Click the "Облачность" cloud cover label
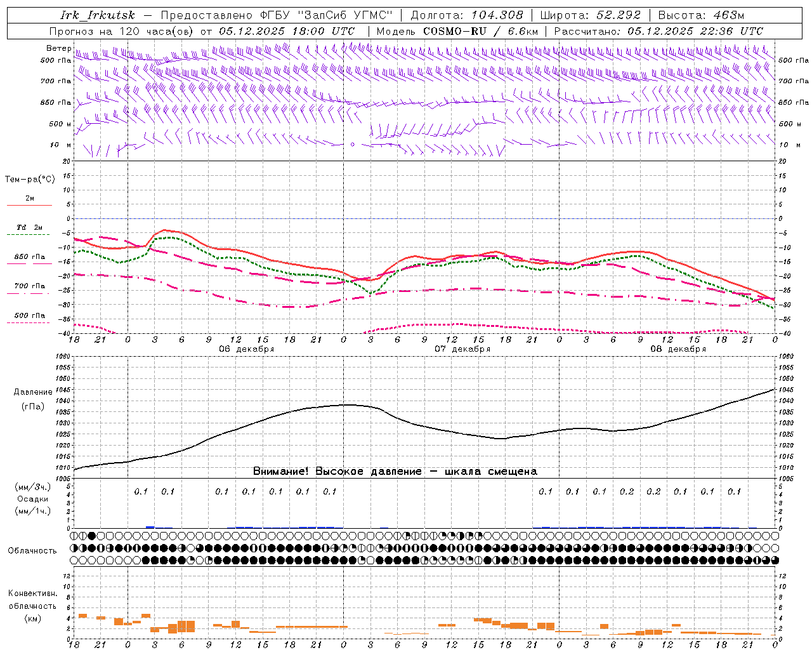 (32, 550)
